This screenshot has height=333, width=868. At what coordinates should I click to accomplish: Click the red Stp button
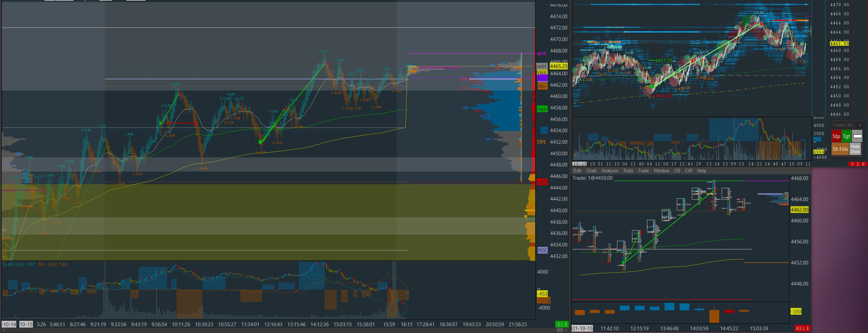pos(836,136)
